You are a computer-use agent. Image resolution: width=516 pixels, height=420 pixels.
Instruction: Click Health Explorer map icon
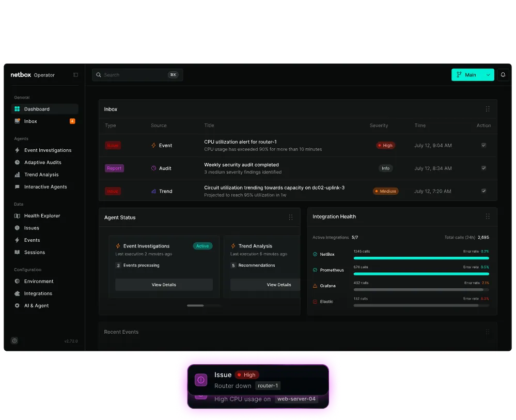17,215
